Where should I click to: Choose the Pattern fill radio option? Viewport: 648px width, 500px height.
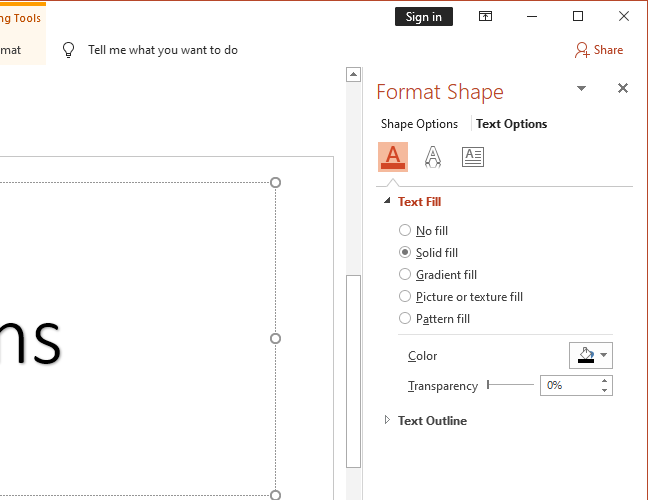405,319
